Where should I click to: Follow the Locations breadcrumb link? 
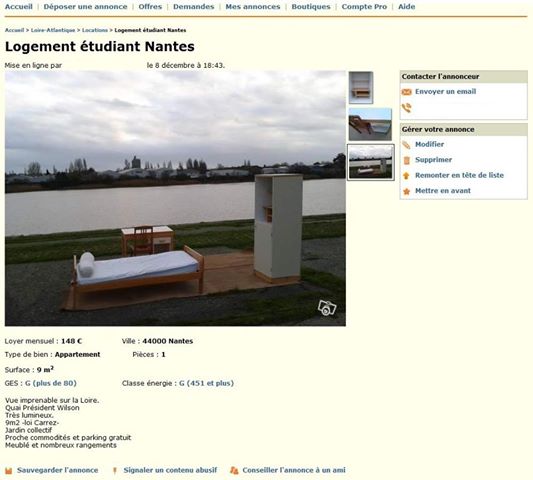[x=95, y=30]
